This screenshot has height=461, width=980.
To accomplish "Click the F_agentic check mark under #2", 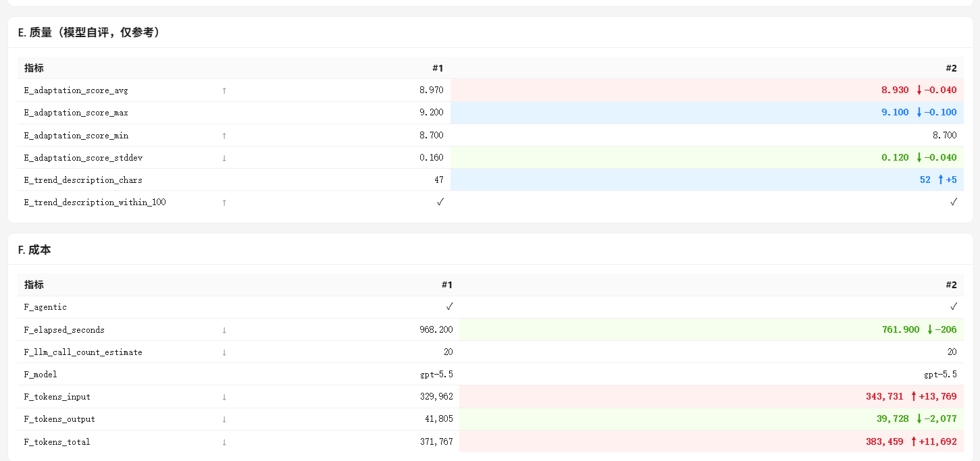I will coord(953,307).
